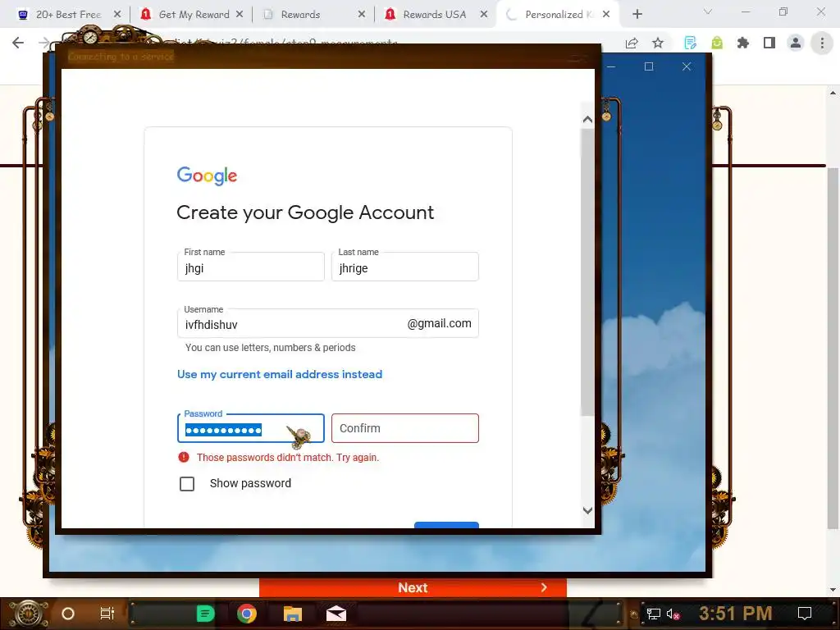Focus the Password field
This screenshot has height=630, width=840.
(251, 428)
